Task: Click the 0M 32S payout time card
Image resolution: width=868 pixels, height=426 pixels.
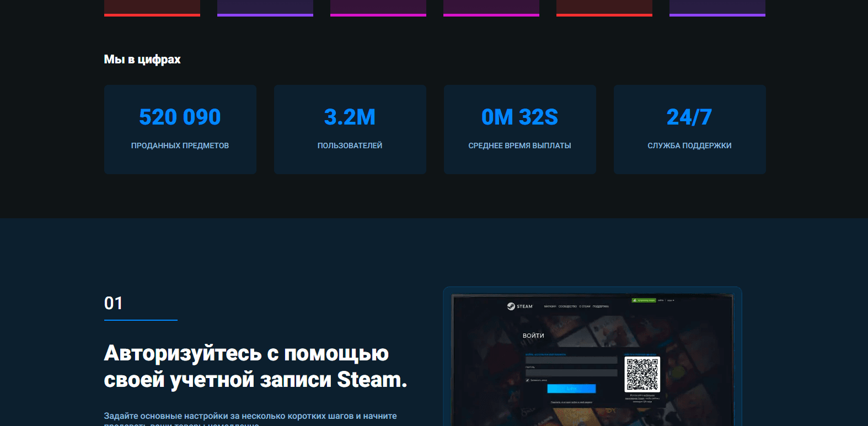Action: (x=519, y=130)
